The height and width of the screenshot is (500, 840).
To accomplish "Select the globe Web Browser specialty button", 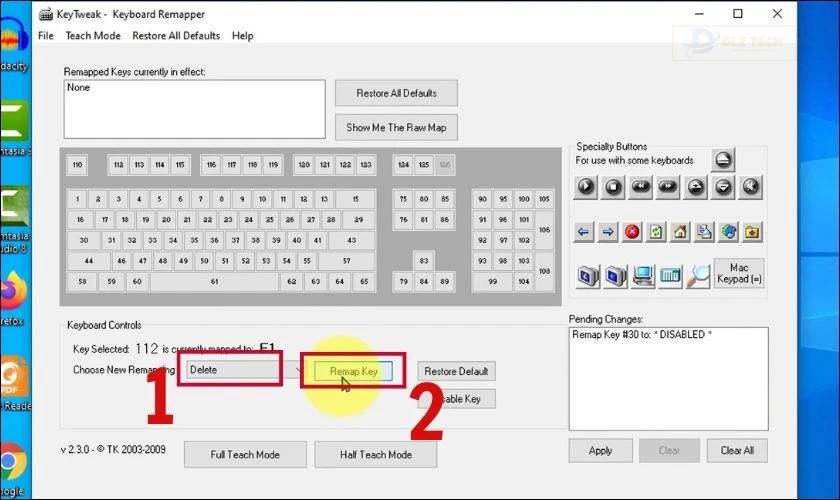I will (x=729, y=232).
